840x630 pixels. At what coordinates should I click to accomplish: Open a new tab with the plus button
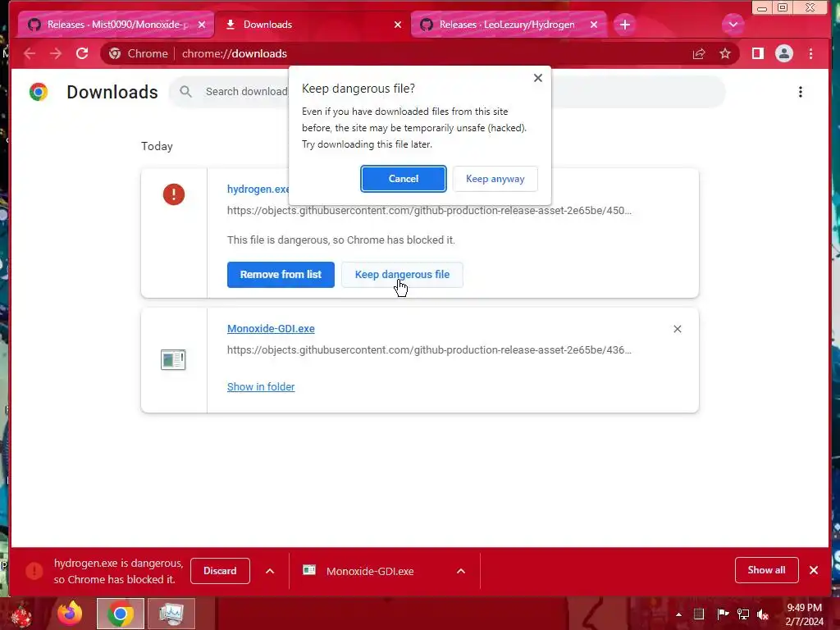pos(624,25)
